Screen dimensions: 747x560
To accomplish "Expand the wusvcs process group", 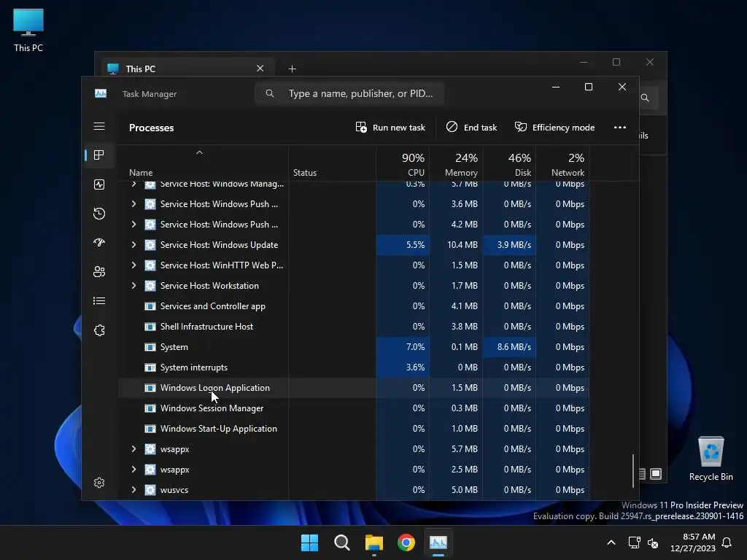I will (x=134, y=489).
